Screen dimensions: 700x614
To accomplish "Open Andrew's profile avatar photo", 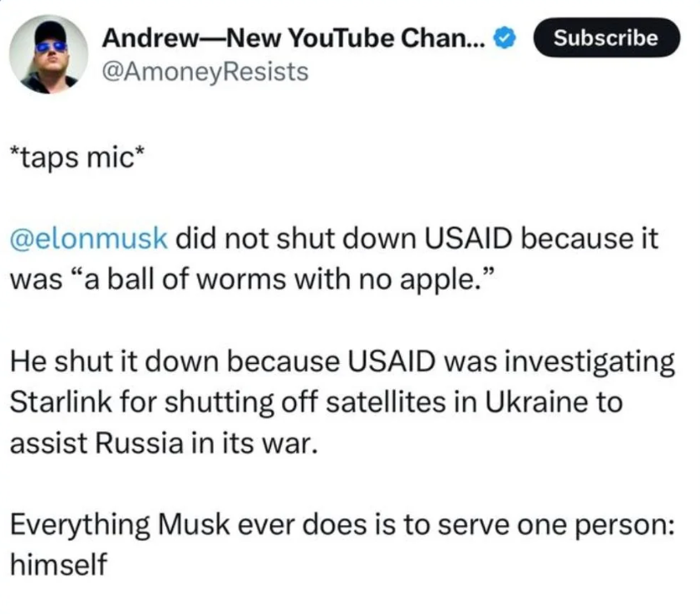I will [49, 55].
